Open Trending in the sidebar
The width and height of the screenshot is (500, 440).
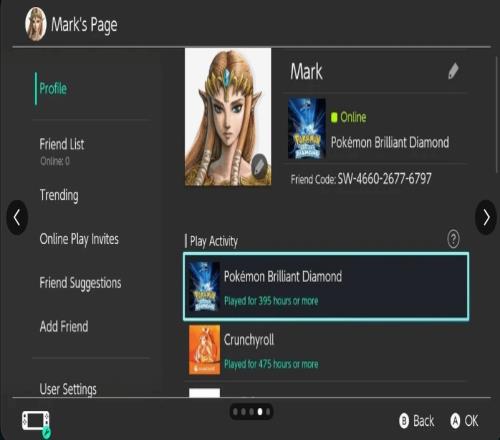pyautogui.click(x=59, y=195)
